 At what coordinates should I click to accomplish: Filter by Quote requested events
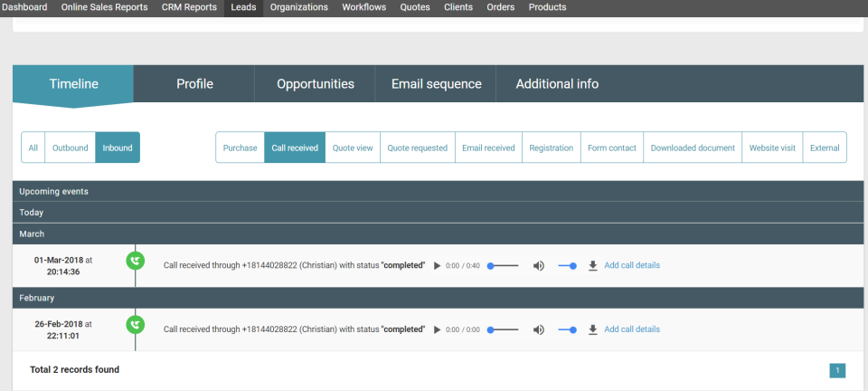coord(417,148)
